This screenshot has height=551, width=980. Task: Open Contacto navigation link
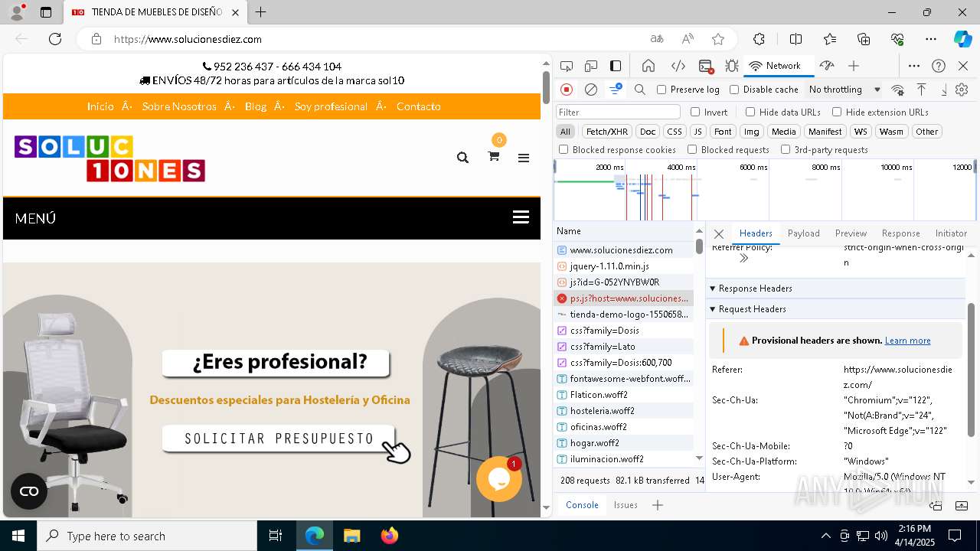[x=418, y=106]
